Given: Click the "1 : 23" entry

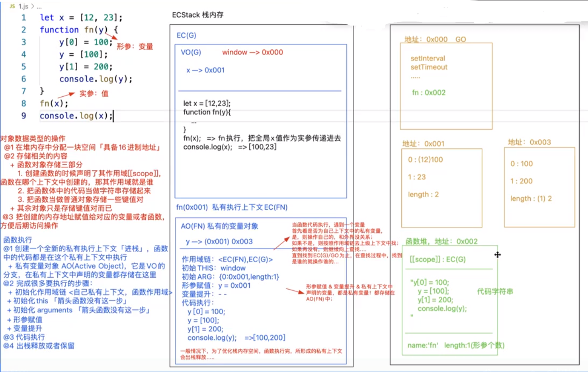Looking at the screenshot, I should point(417,177).
